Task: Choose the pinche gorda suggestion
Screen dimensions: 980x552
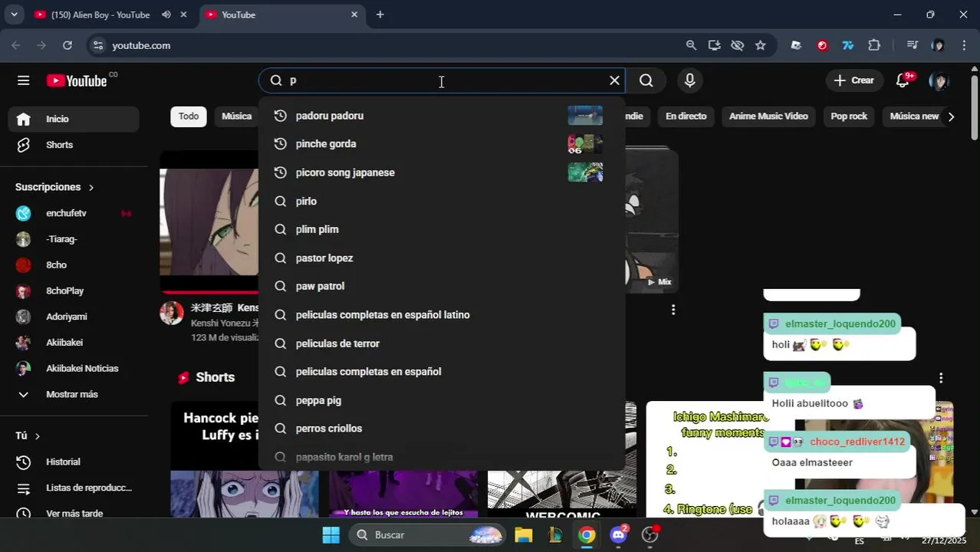Action: tap(442, 144)
